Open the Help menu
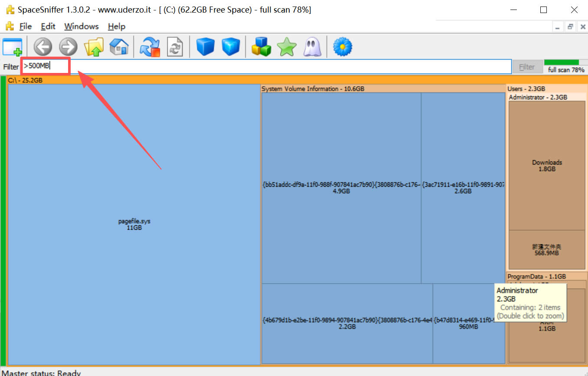This screenshot has width=588, height=376. click(116, 26)
